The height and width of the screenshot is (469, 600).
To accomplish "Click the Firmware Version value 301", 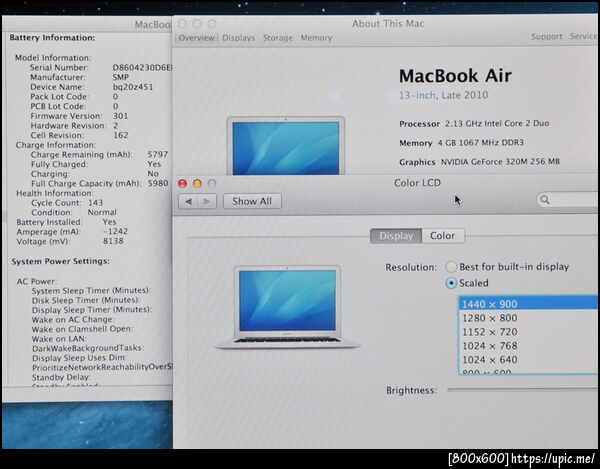I will [121, 116].
